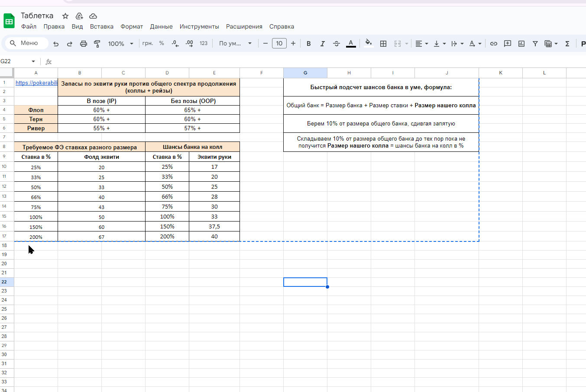Select the cell containing Флоп
586x392 pixels.
click(x=36, y=110)
